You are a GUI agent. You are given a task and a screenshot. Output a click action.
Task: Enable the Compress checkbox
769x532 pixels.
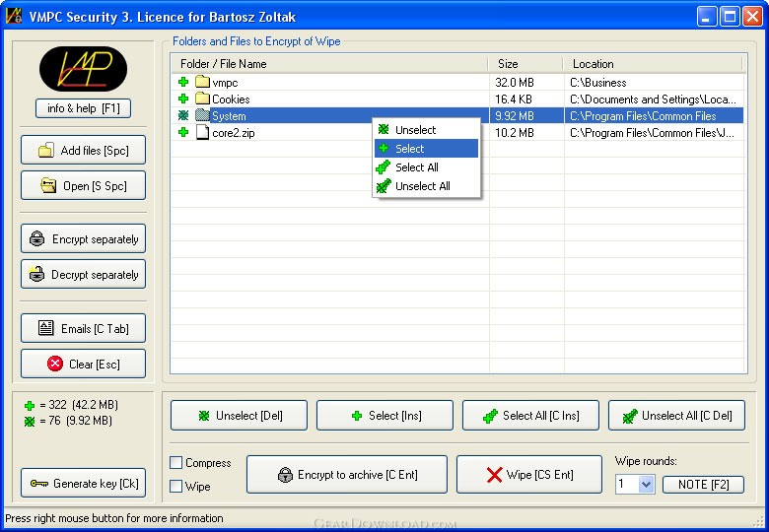176,463
